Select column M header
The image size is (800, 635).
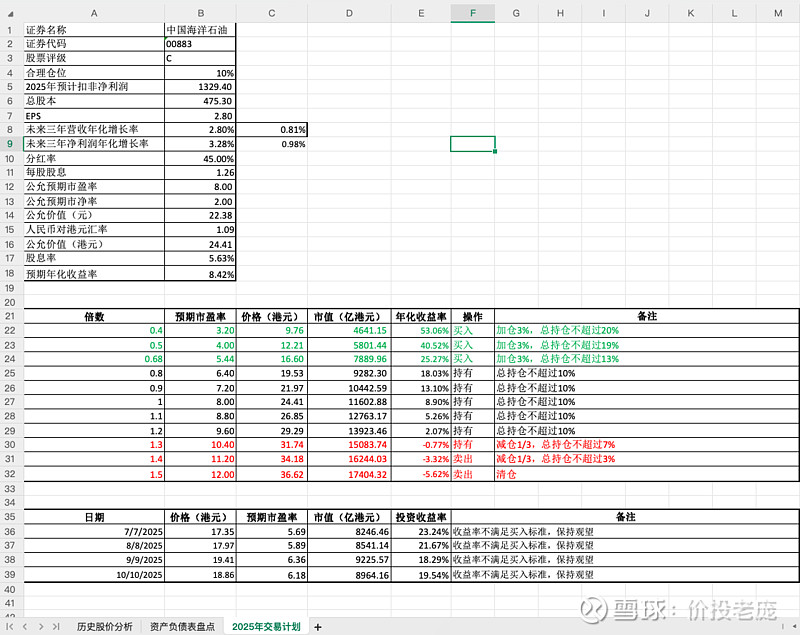778,13
